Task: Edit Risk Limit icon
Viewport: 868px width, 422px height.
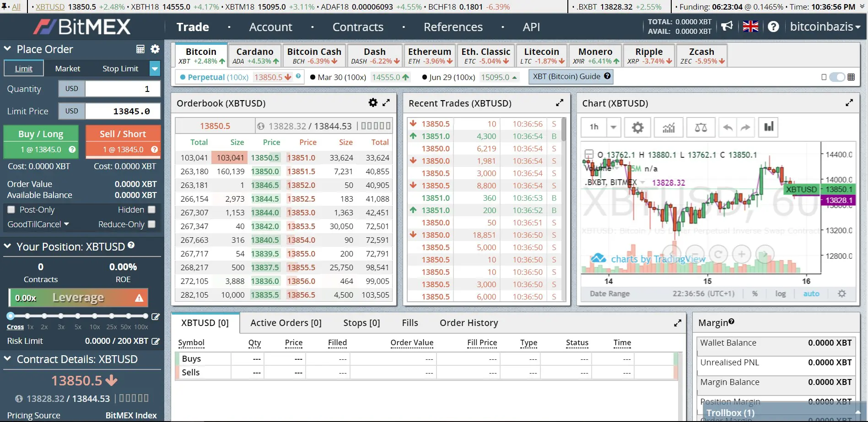Action: 156,341
